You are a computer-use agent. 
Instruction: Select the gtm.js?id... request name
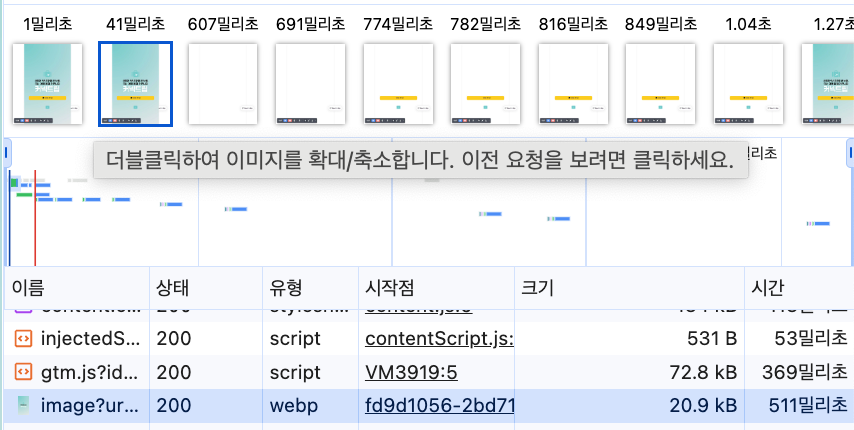click(90, 372)
